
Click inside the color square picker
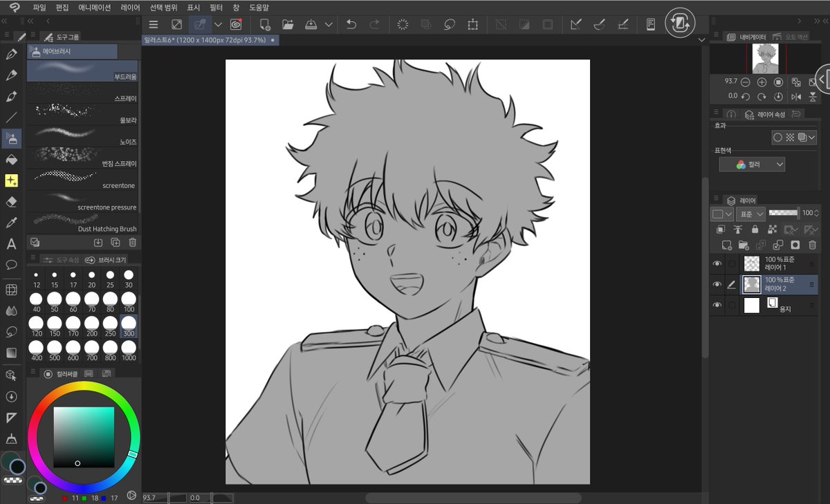pyautogui.click(x=84, y=437)
